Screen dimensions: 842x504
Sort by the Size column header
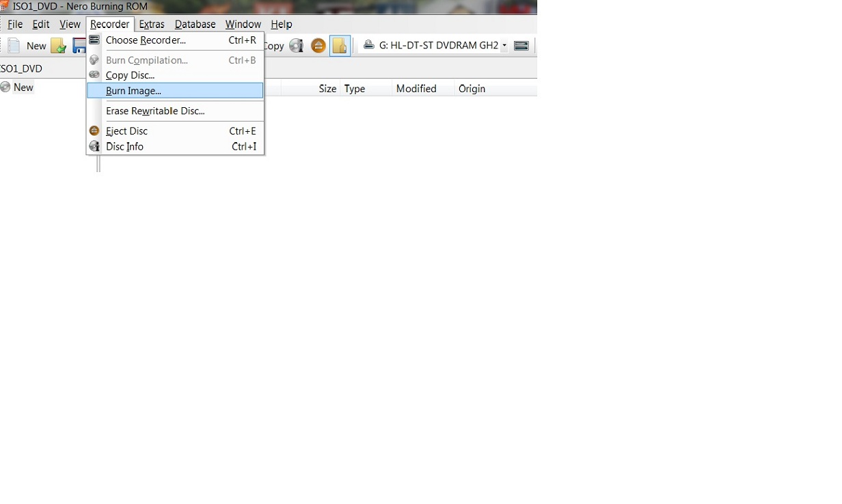point(327,89)
